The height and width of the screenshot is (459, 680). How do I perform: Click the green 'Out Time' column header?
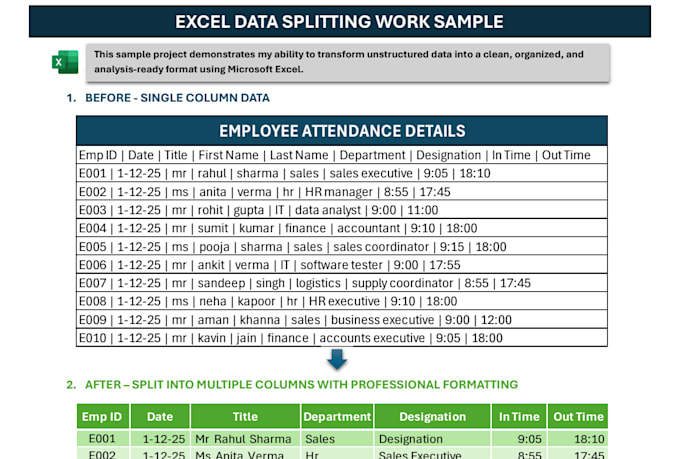pos(578,416)
